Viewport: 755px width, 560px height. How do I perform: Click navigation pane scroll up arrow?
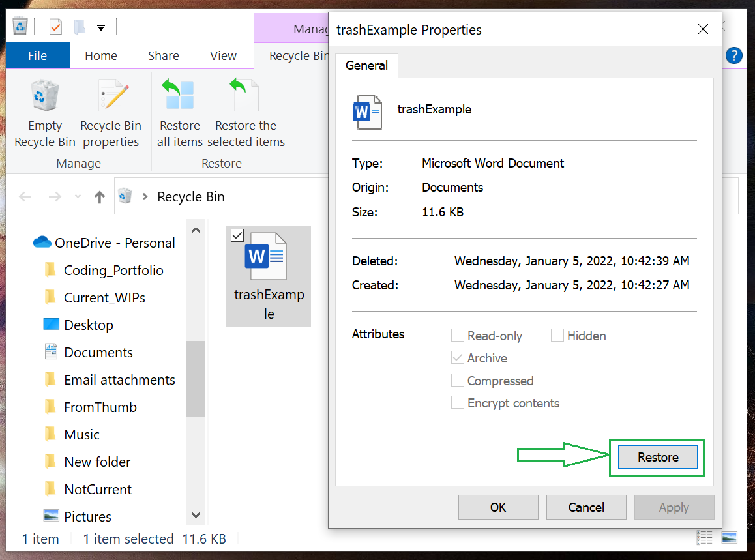coord(196,230)
